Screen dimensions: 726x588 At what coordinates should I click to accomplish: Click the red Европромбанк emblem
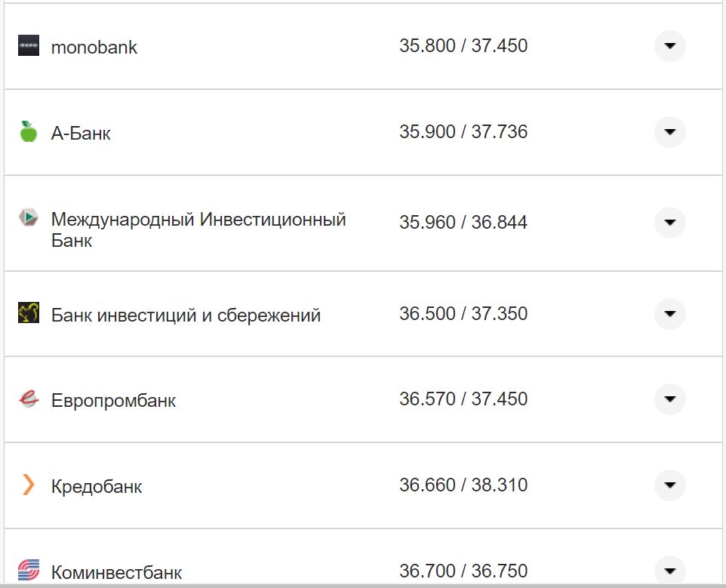(28, 399)
